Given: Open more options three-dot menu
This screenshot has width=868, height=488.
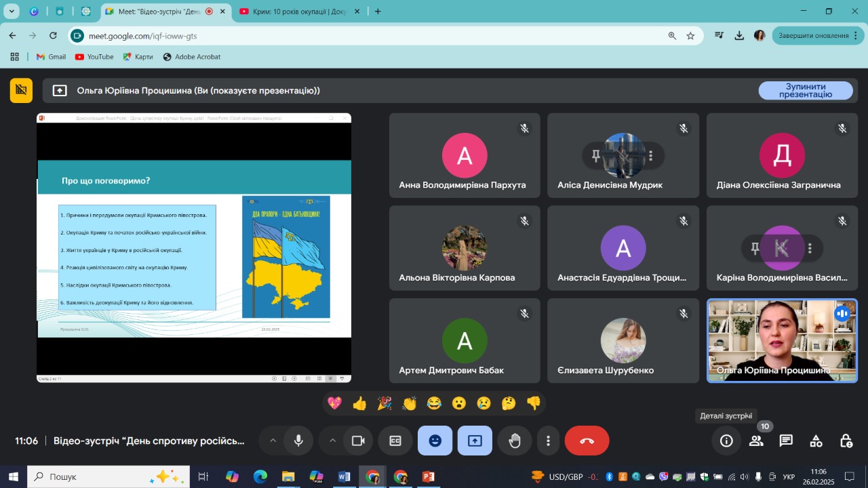Looking at the screenshot, I should click(548, 441).
